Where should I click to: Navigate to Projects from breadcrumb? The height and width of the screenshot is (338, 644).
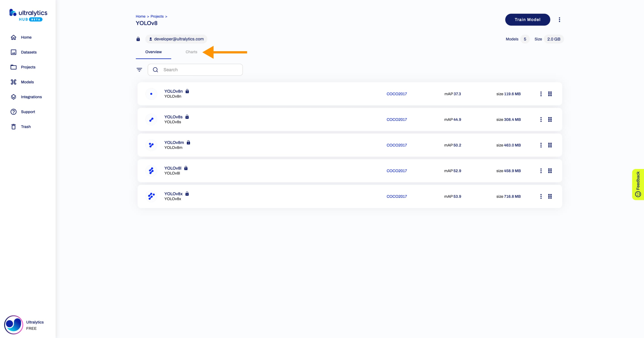tap(157, 16)
